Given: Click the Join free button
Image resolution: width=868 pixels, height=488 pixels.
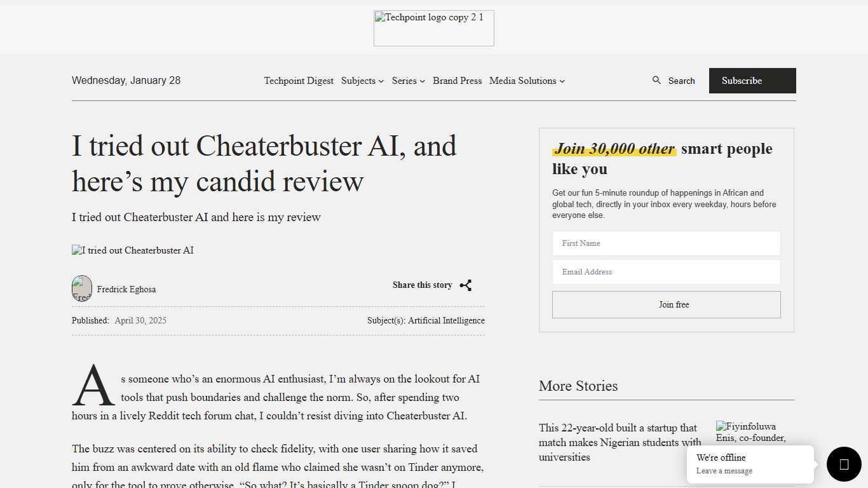Looking at the screenshot, I should coord(666,304).
